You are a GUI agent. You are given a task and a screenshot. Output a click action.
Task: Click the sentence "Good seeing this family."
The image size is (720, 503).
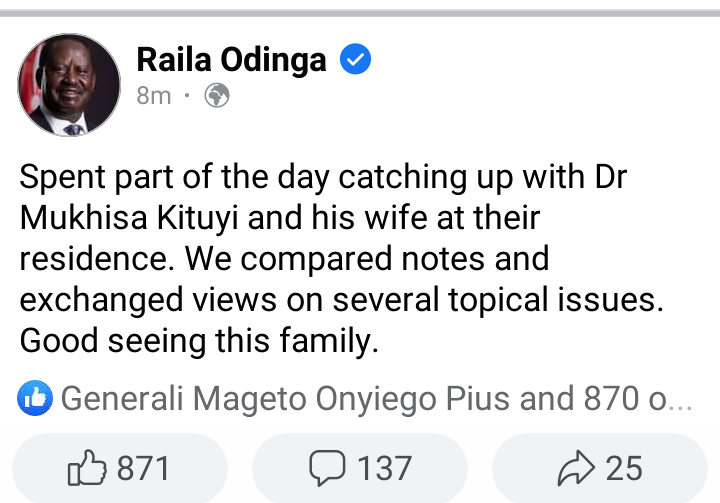pyautogui.click(x=200, y=340)
